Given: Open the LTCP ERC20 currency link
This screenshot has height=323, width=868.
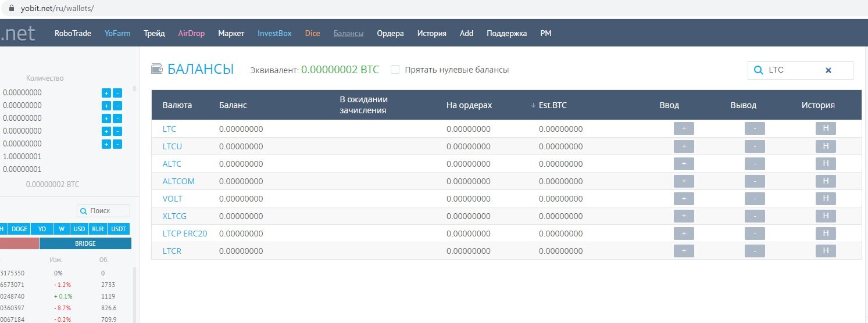Looking at the screenshot, I should coord(185,234).
